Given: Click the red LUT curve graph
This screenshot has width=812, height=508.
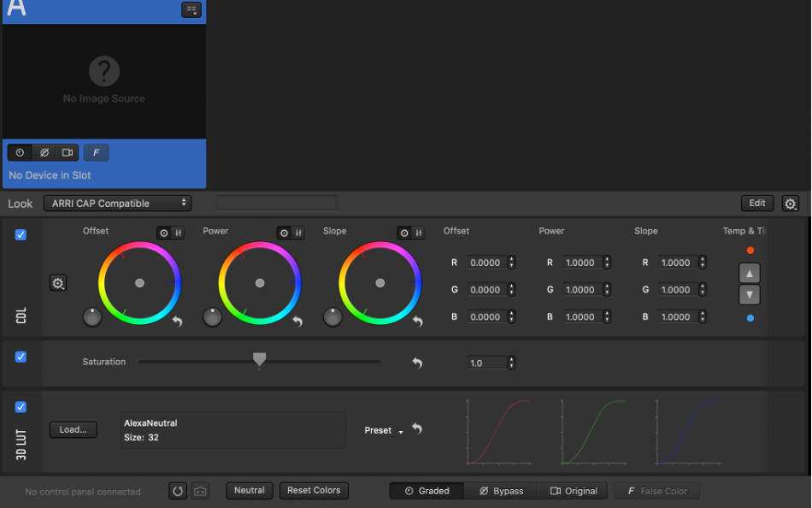Looking at the screenshot, I should coord(498,432).
